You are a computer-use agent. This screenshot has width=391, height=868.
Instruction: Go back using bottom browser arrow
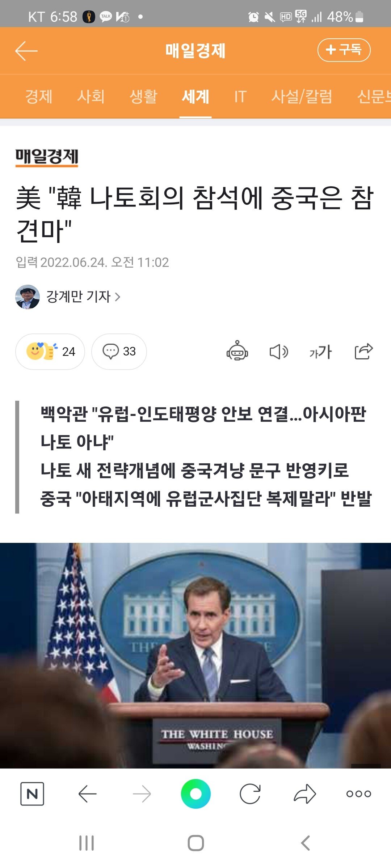click(x=87, y=794)
